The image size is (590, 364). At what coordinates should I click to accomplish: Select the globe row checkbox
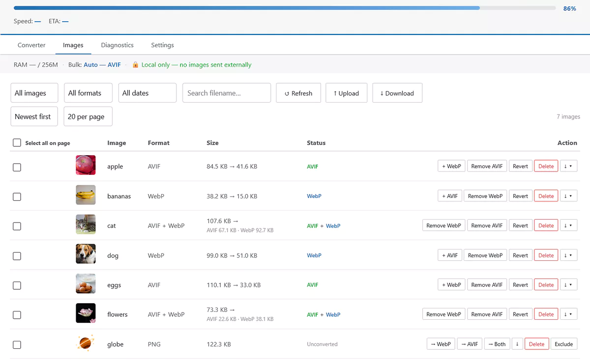17,345
